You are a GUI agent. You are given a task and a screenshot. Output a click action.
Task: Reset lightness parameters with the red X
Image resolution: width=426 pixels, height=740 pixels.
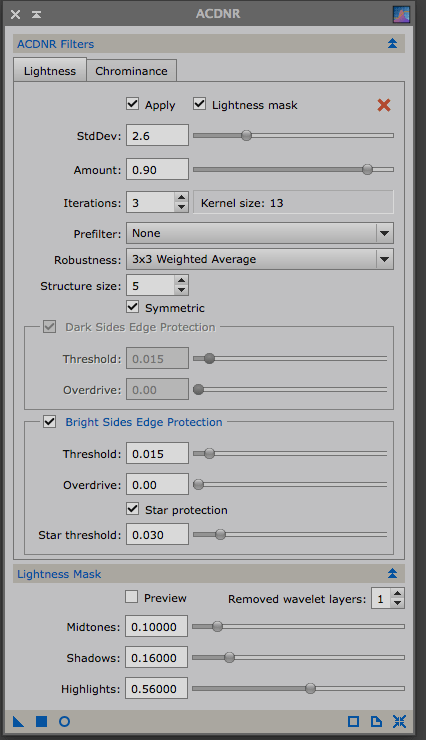click(384, 105)
